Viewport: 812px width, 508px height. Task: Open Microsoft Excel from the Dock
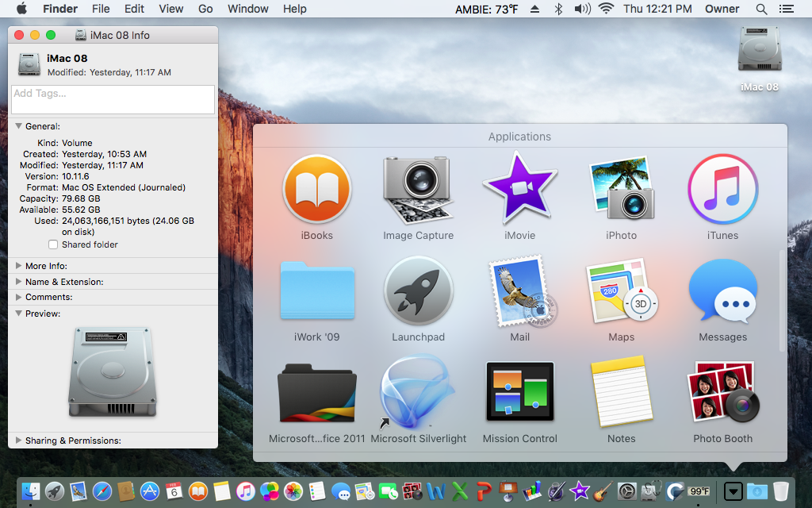click(x=460, y=491)
